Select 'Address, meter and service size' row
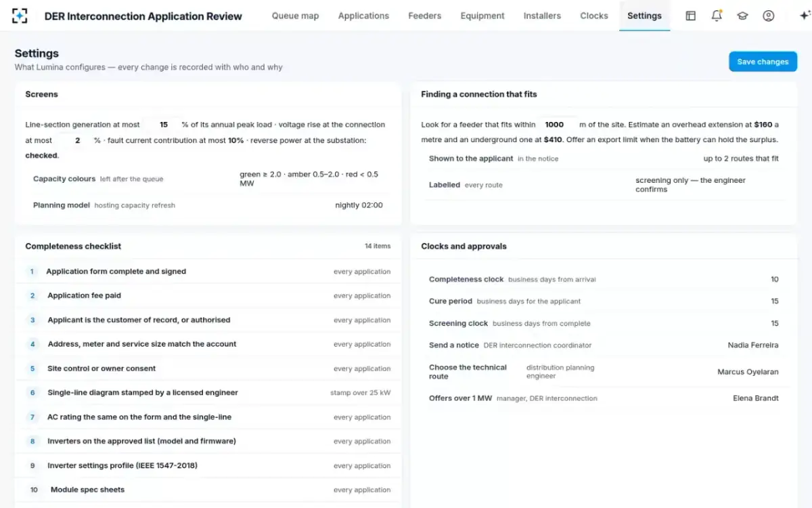812x508 pixels. pyautogui.click(x=208, y=344)
